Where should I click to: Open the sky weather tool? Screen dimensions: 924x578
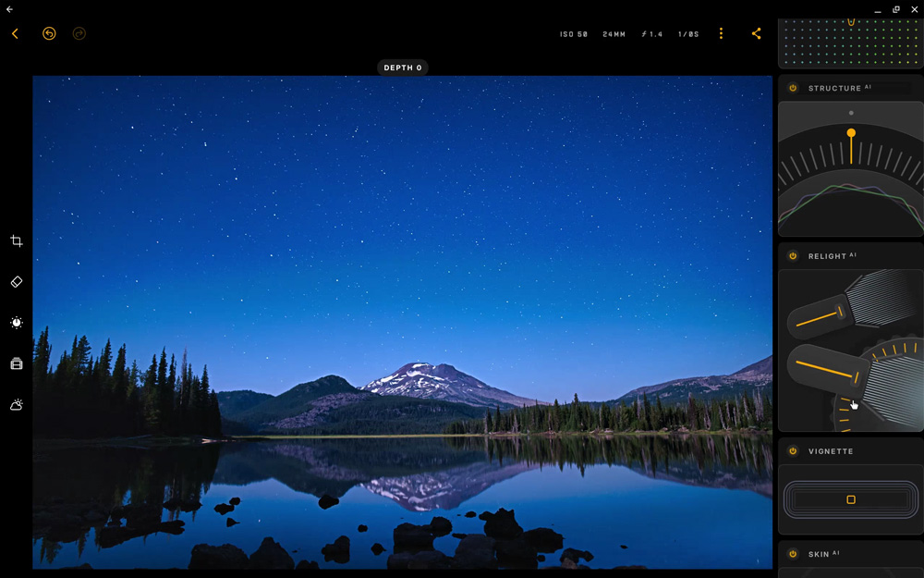(x=17, y=405)
